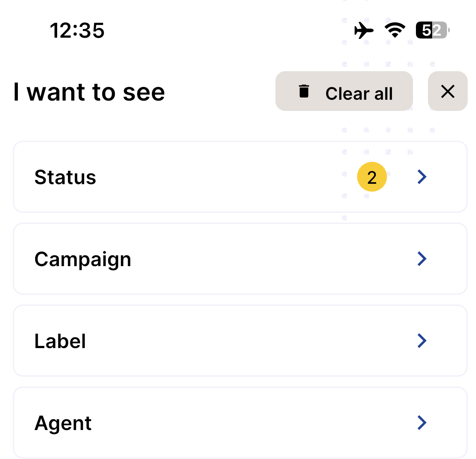Tap the clock showing 12:35

(x=77, y=30)
